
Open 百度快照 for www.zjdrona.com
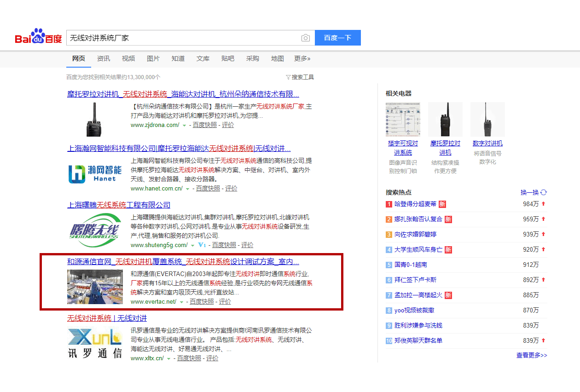[x=205, y=125]
